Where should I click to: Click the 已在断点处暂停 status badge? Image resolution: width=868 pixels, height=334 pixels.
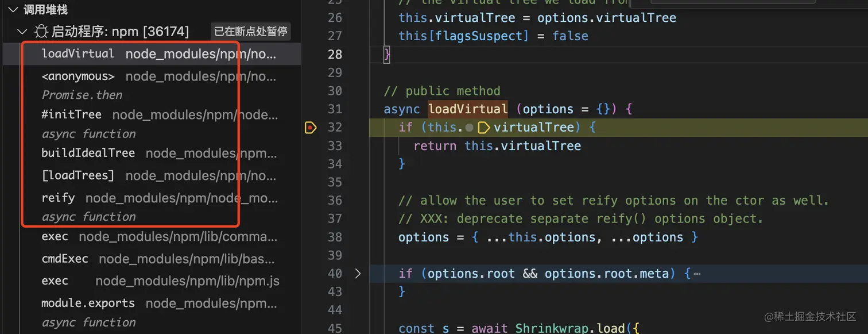pos(251,32)
